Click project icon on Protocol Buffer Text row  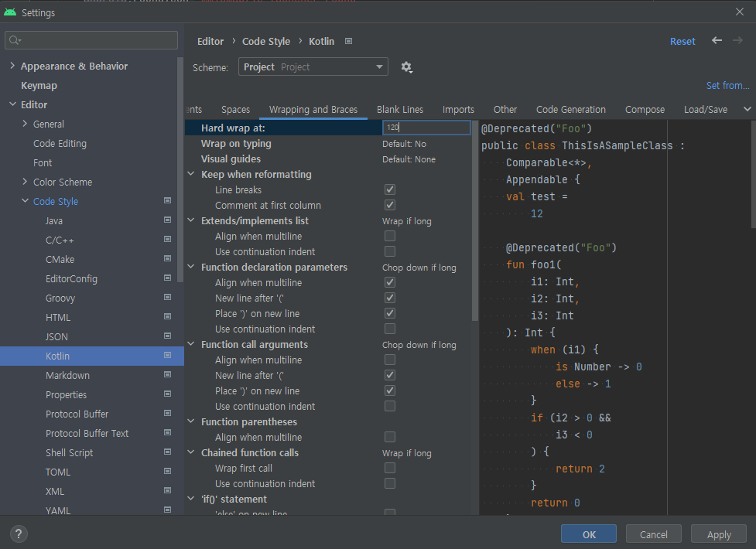pos(167,432)
